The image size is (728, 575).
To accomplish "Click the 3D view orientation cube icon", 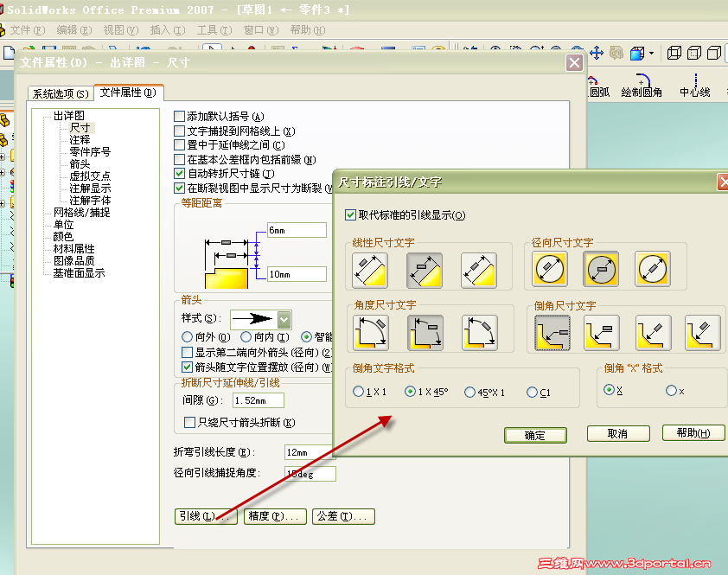I will coord(637,53).
